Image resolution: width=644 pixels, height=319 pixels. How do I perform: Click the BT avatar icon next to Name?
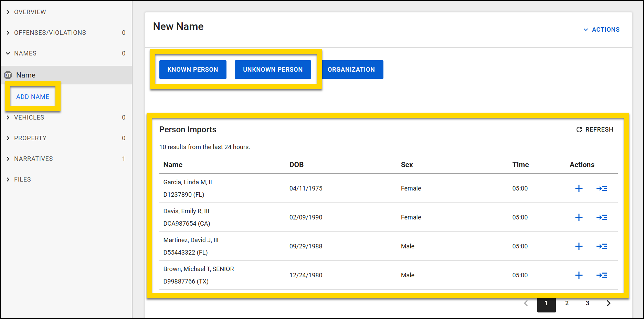[x=8, y=75]
